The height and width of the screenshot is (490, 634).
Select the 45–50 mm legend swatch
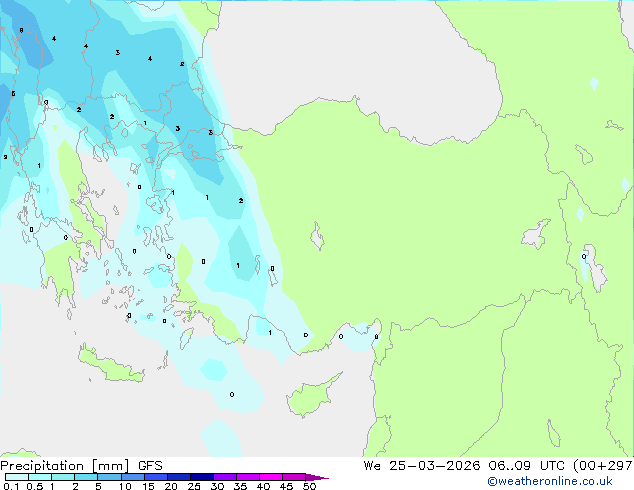294,477
